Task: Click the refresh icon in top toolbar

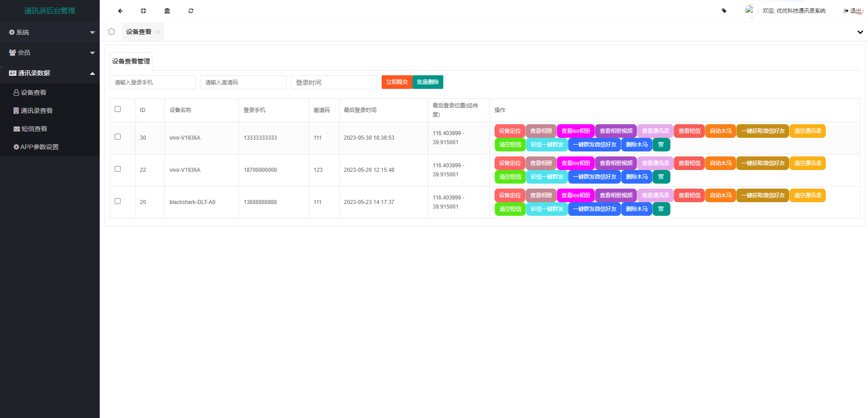Action: (x=191, y=11)
